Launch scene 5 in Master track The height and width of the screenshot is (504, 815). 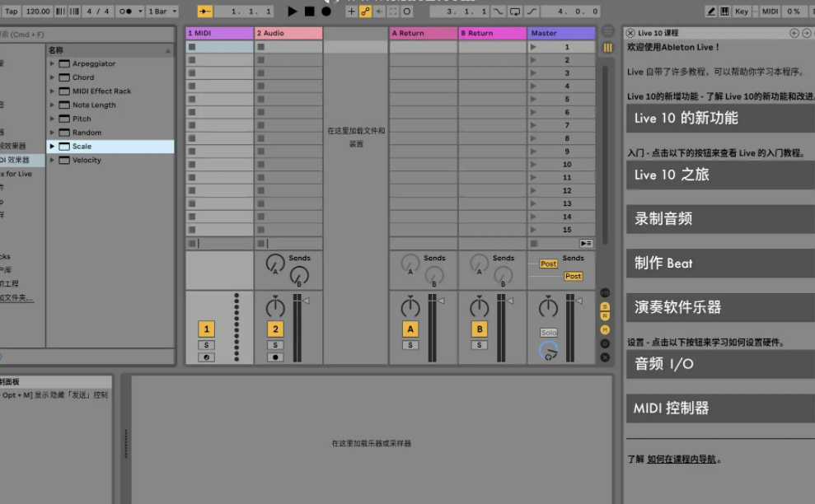(x=533, y=100)
